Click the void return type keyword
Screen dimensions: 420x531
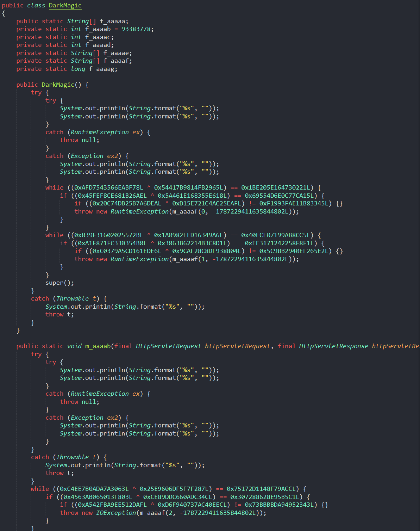coord(74,346)
